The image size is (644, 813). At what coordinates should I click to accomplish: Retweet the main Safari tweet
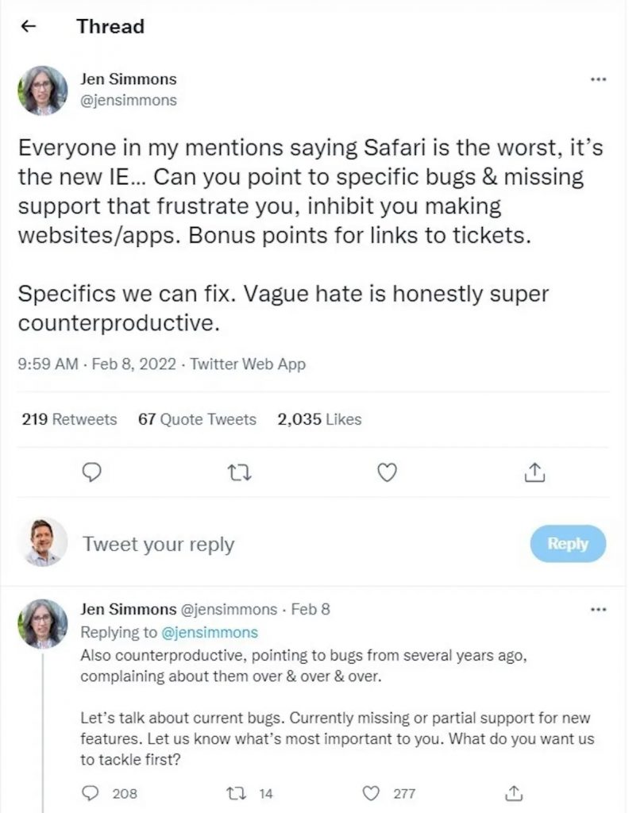click(x=237, y=473)
